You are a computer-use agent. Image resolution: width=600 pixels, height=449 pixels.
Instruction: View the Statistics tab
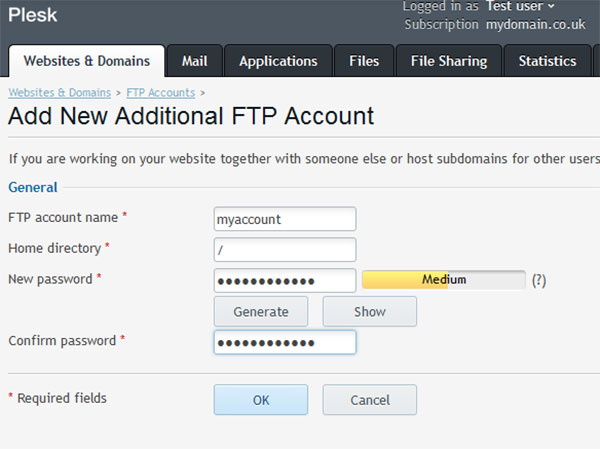point(547,61)
